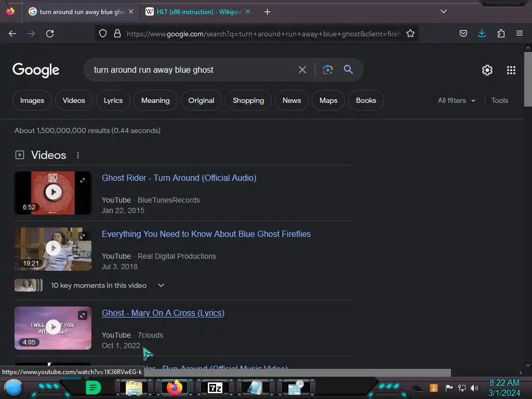The image size is (532, 399).
Task: Click the vertical page scrollbar thumb
Action: pos(528,79)
